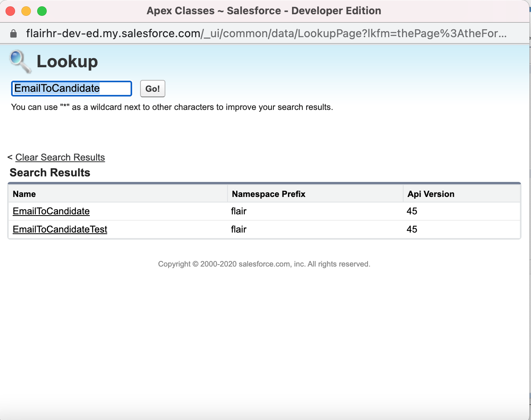
Task: Click the Namespace Prefix column header
Action: click(268, 194)
